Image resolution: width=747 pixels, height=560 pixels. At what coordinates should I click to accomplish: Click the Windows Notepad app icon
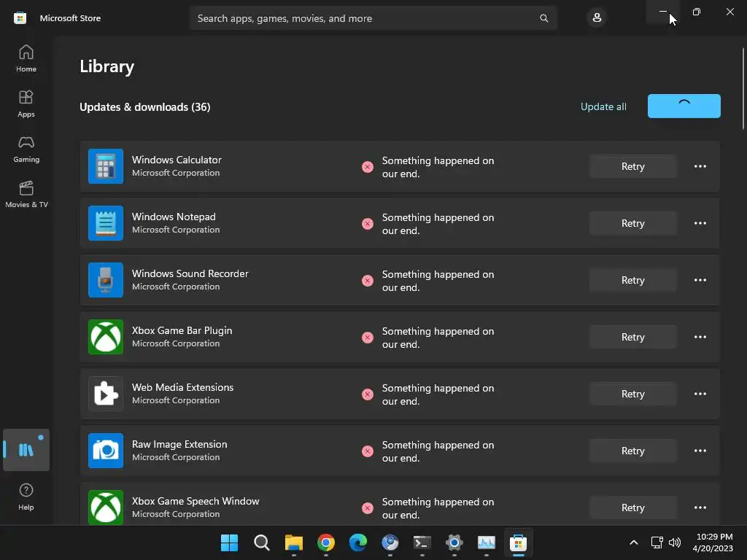click(x=106, y=223)
